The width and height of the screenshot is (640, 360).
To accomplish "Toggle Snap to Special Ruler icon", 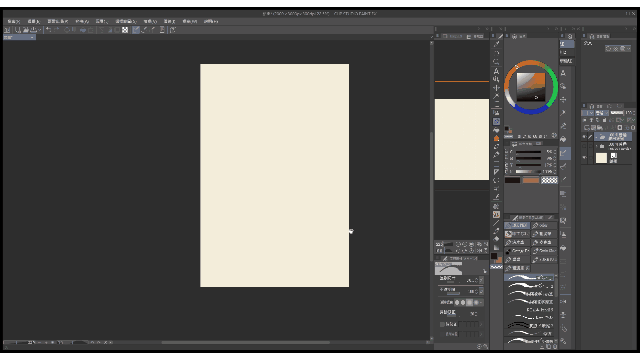I will click(x=144, y=30).
